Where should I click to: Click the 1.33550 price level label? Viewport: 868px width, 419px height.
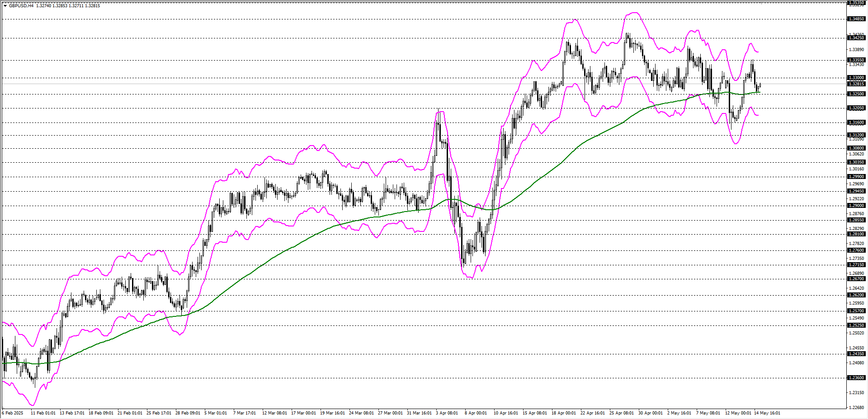pyautogui.click(x=856, y=60)
